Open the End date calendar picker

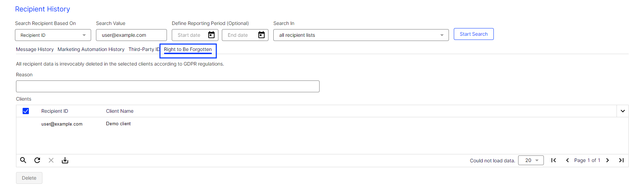pyautogui.click(x=261, y=35)
